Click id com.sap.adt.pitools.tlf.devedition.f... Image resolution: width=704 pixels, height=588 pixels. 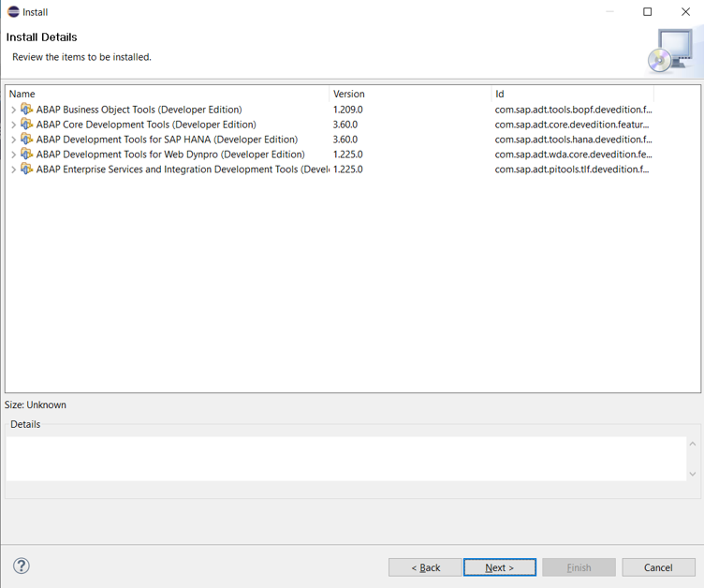tap(572, 169)
